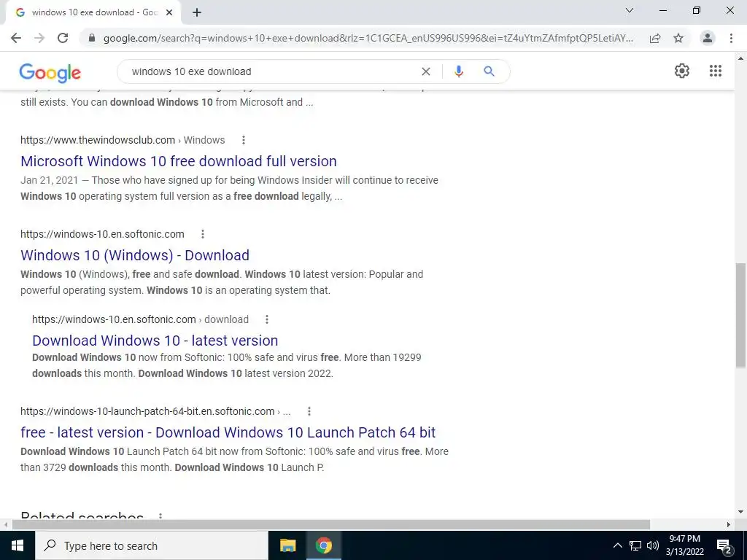The height and width of the screenshot is (560, 747).
Task: Click the windows-10.en.softonic.com URL text
Action: pyautogui.click(x=102, y=234)
